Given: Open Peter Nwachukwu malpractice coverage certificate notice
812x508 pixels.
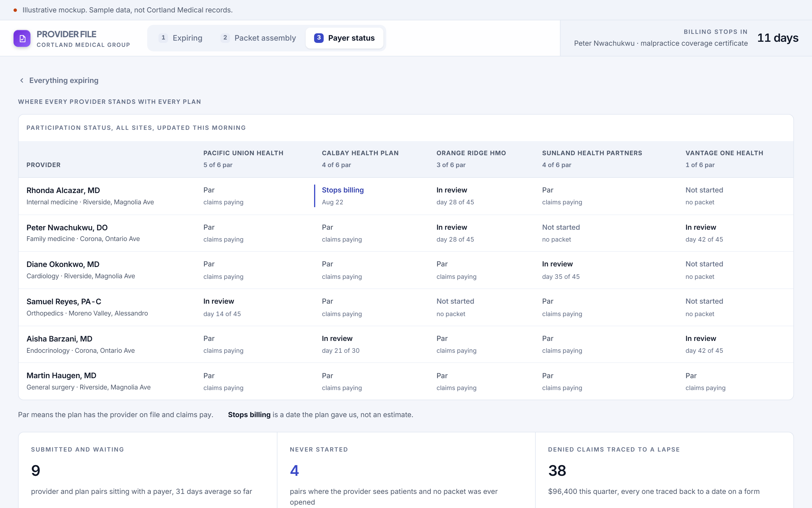Looking at the screenshot, I should point(661,43).
